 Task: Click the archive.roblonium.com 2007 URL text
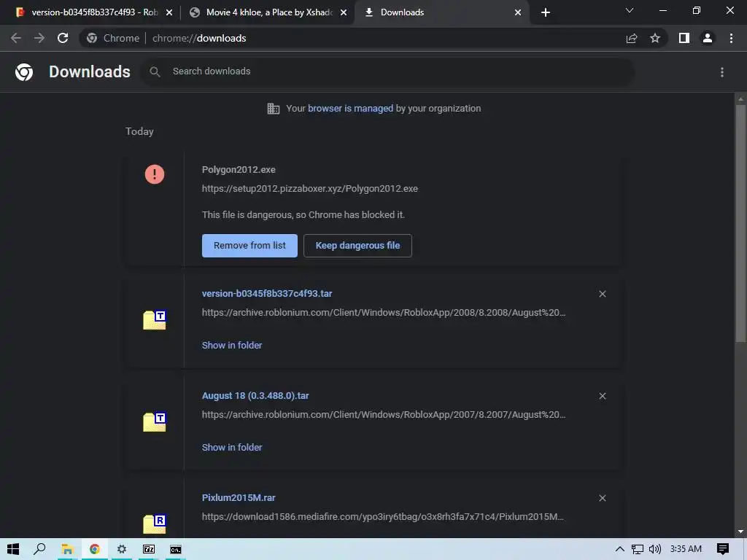tap(384, 415)
